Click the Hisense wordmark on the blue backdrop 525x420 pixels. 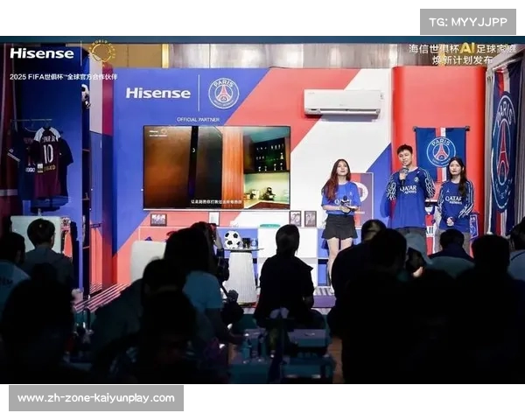(x=158, y=93)
